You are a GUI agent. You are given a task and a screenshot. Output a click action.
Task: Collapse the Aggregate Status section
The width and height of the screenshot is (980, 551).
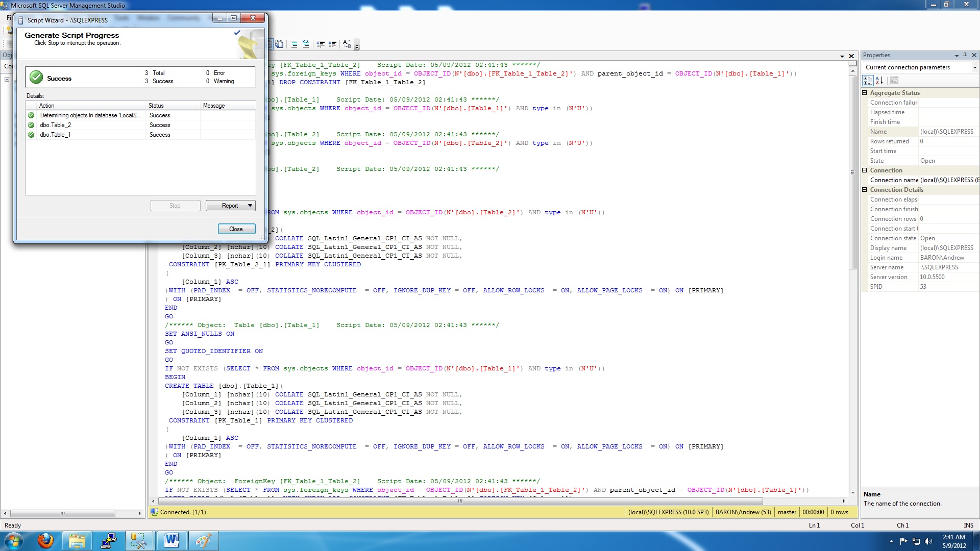point(865,93)
